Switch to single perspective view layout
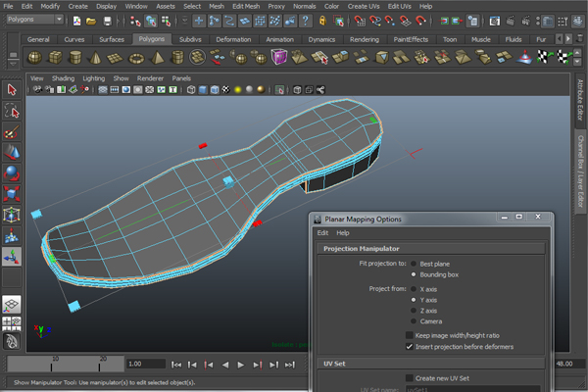The width and height of the screenshot is (588, 392). tap(12, 304)
